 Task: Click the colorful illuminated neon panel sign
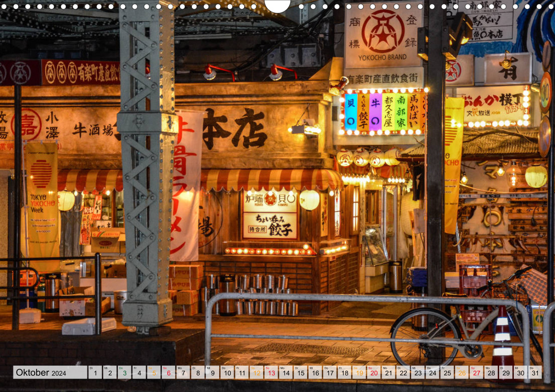coord(383,112)
